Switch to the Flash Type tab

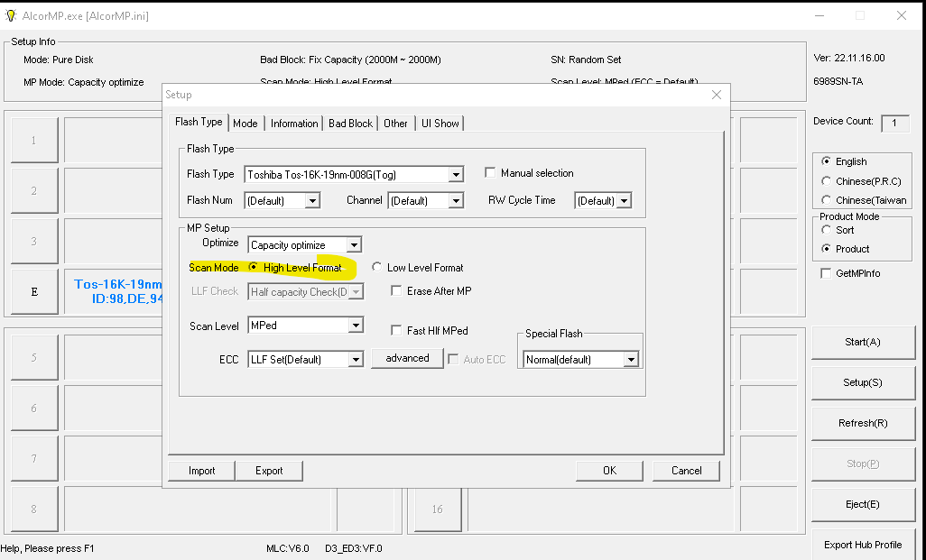point(199,122)
